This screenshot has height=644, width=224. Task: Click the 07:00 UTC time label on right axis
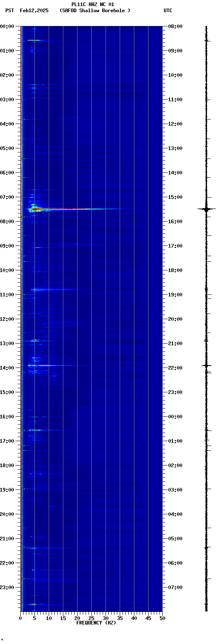tap(175, 587)
